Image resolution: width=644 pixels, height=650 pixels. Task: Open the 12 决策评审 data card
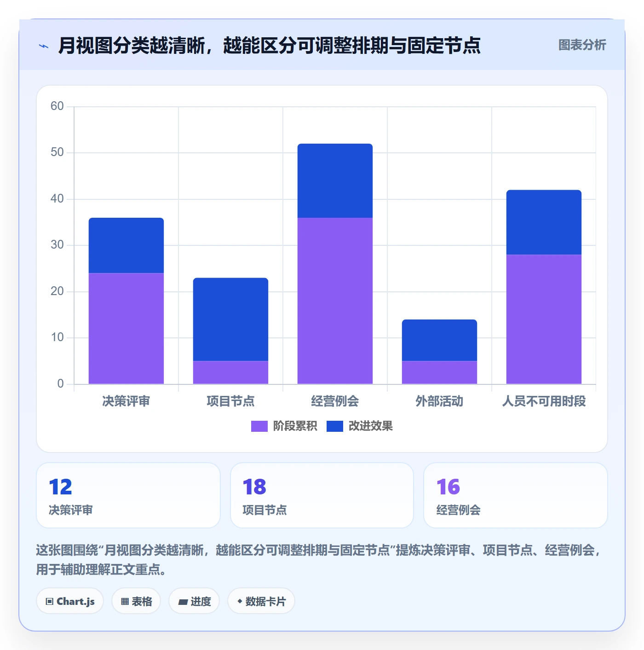click(x=128, y=495)
